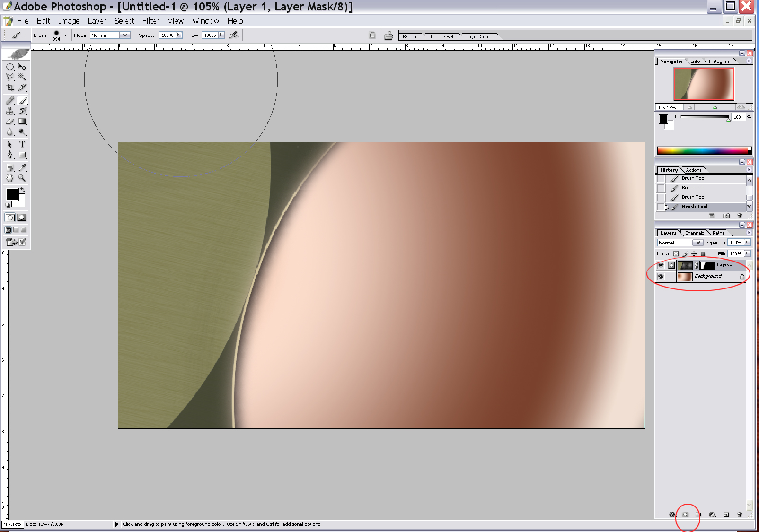Switch to the Actions tab

click(x=694, y=170)
